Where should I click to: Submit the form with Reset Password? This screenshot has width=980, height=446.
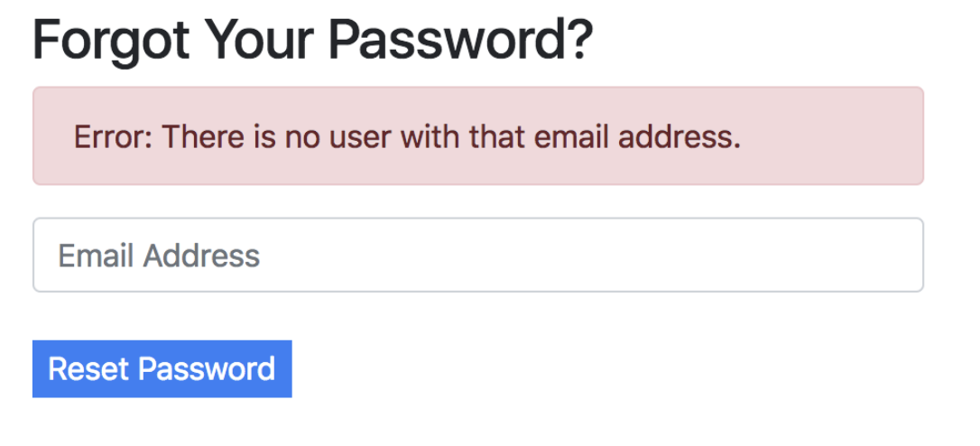tap(162, 368)
